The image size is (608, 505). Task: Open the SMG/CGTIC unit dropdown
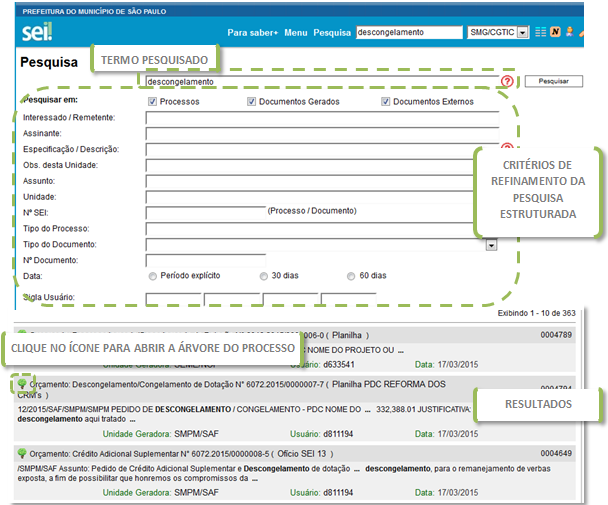522,32
